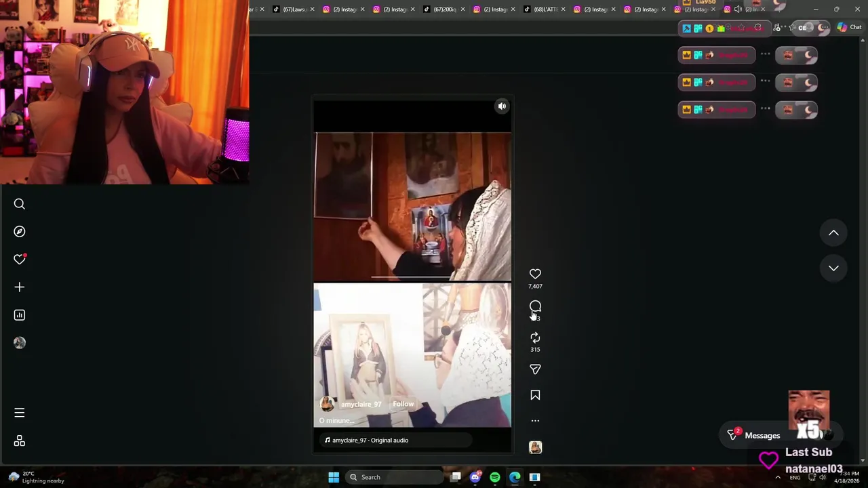Click the Create plus icon
Viewport: 868px width, 488px height.
[19, 287]
